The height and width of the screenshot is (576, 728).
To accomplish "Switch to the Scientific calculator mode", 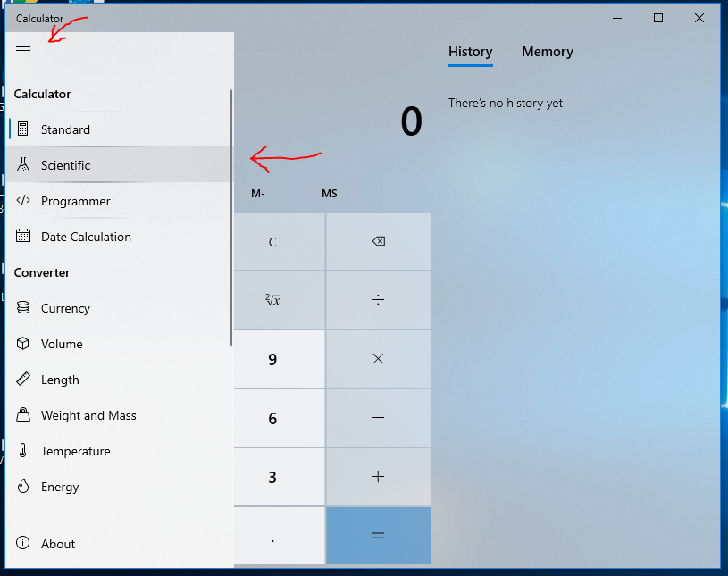I will [119, 165].
